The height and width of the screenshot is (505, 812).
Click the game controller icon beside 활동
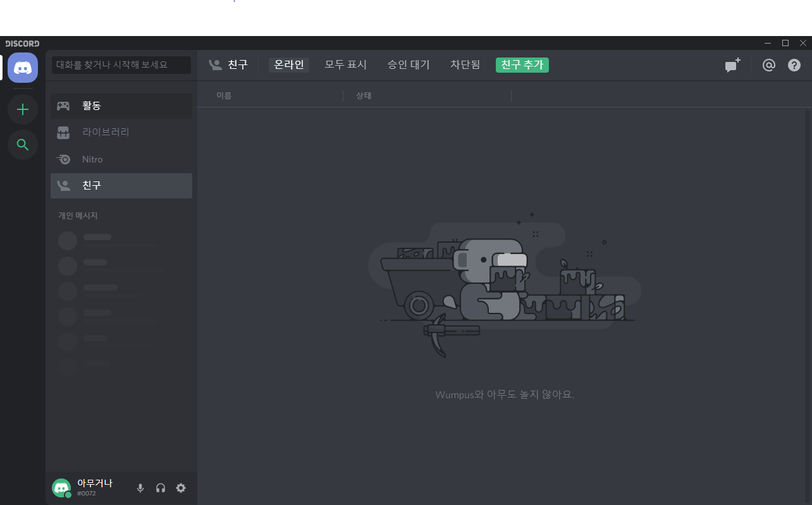pyautogui.click(x=63, y=106)
